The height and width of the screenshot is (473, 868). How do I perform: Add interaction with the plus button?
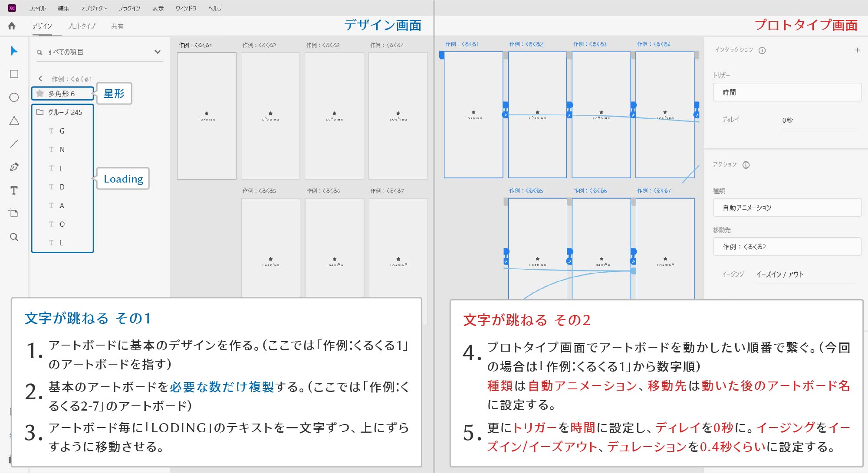point(857,50)
